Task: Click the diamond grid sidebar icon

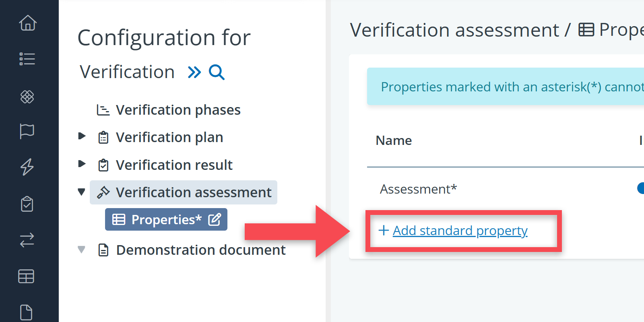Action: point(27,97)
